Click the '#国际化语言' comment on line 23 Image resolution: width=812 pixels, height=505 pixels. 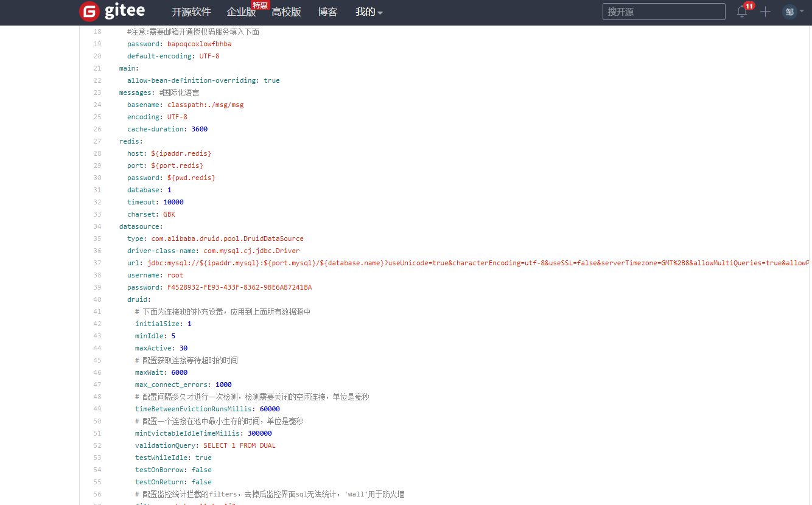point(179,92)
